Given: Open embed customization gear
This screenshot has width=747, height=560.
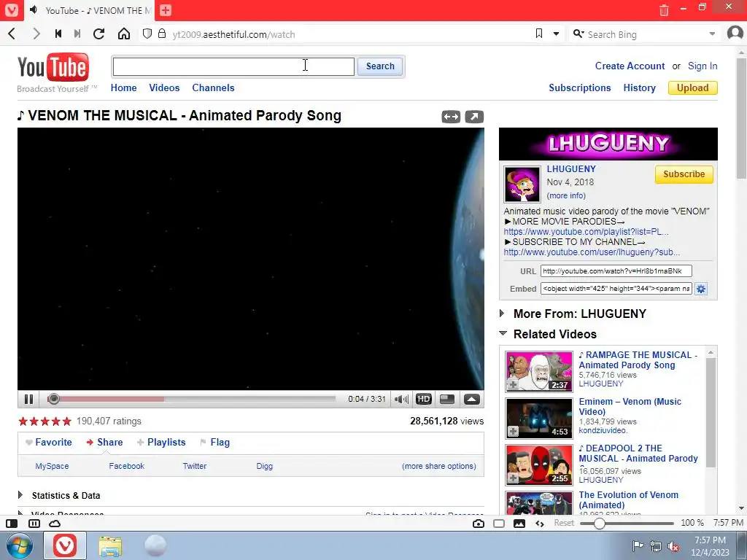Looking at the screenshot, I should pyautogui.click(x=701, y=289).
